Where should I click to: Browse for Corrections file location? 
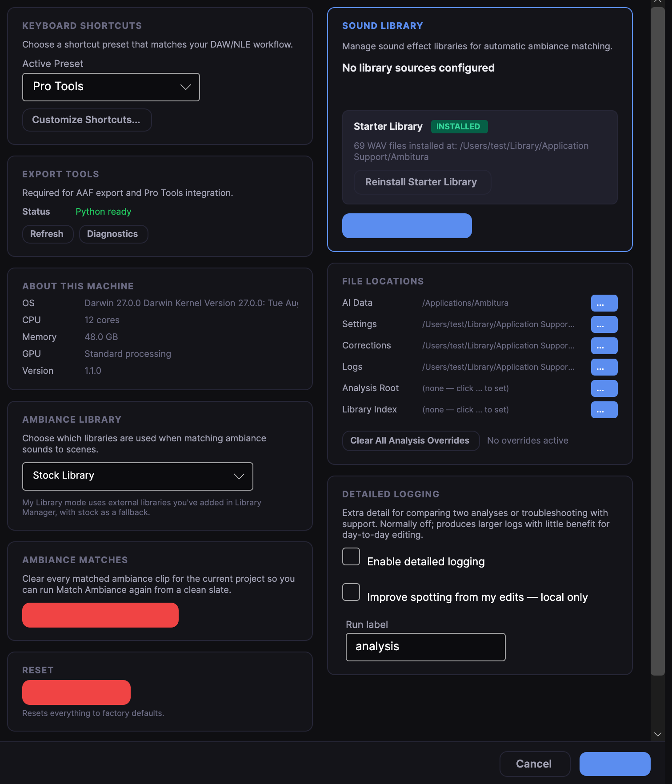click(x=604, y=346)
